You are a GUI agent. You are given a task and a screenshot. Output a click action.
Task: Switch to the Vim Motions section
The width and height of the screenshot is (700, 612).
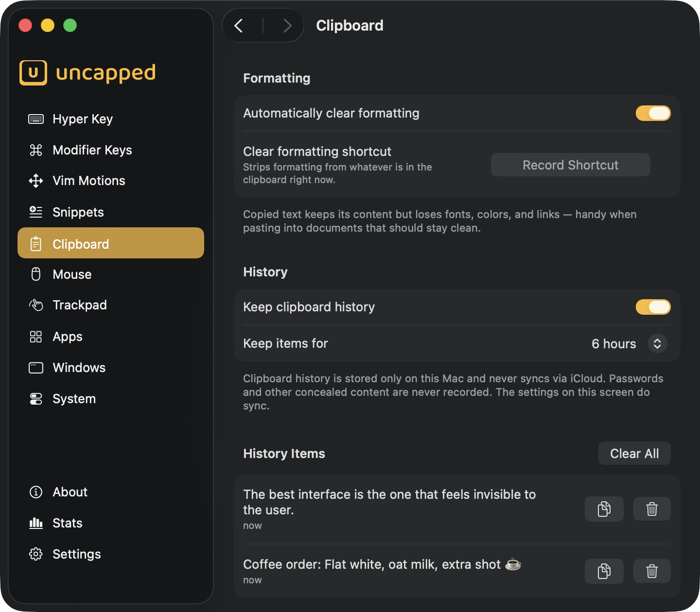click(111, 181)
